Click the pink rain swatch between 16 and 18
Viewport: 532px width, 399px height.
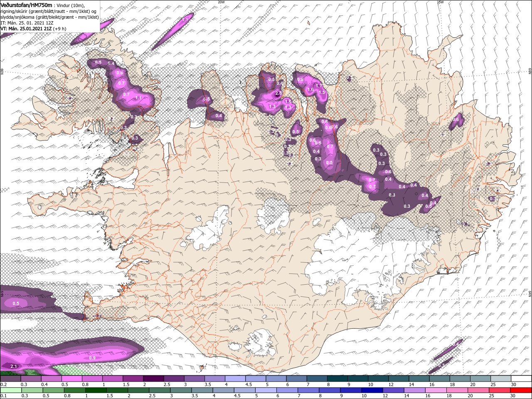click(435, 390)
